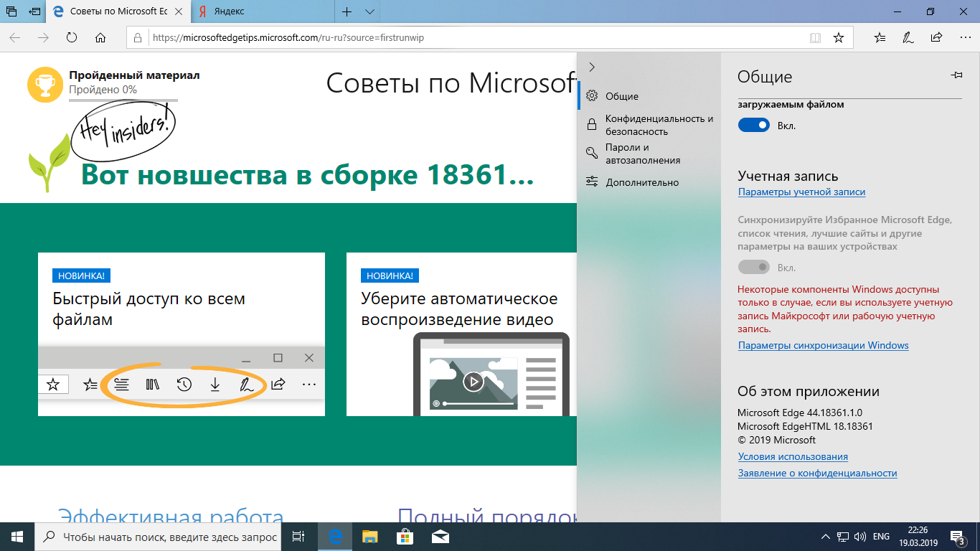
Task: Open Microsoft Store from the taskbar
Action: click(x=405, y=537)
